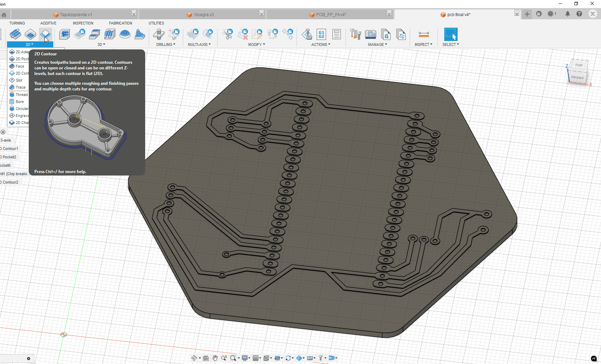Click the Measure ruler icon
This screenshot has height=364, width=601.
click(424, 34)
